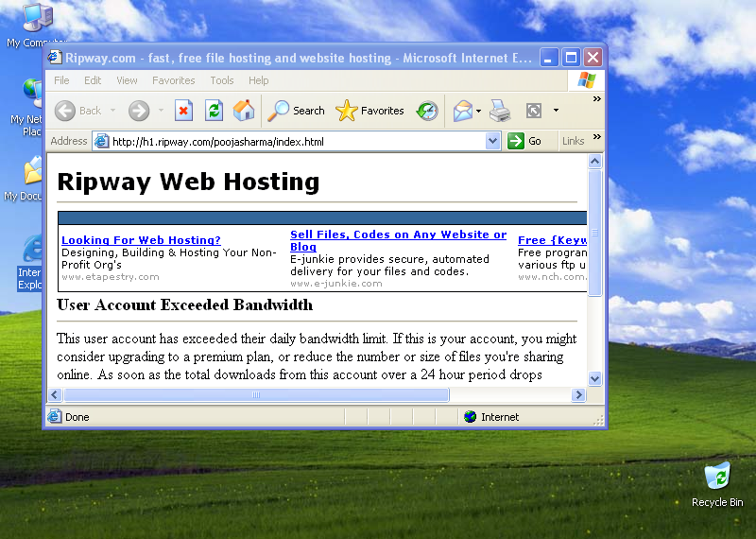The width and height of the screenshot is (756, 539).
Task: Click the Links toolbar label
Action: click(x=573, y=141)
